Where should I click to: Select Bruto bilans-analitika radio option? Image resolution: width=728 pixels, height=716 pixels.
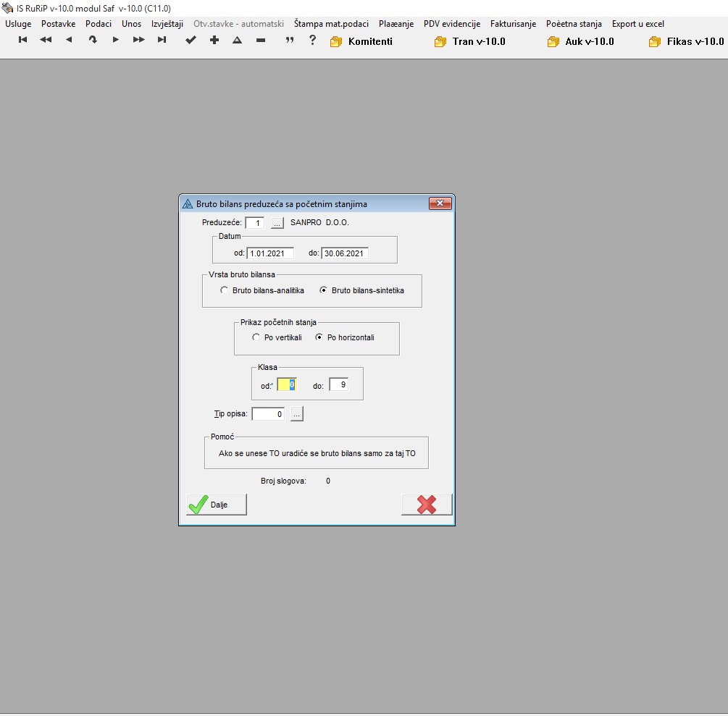tap(225, 290)
